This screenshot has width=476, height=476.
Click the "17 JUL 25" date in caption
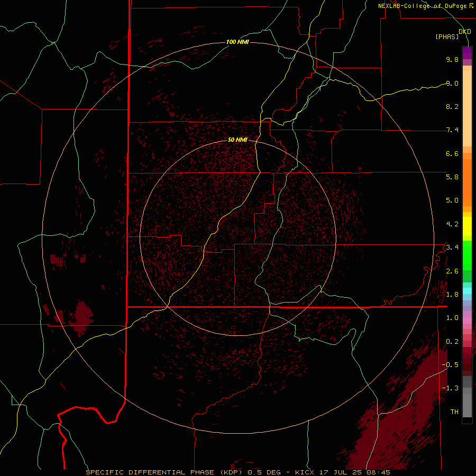tap(341, 472)
